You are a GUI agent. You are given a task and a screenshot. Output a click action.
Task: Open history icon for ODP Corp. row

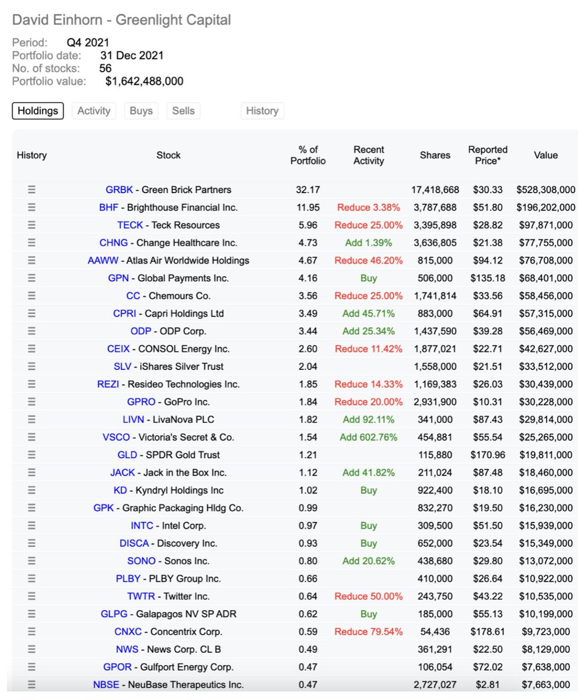click(32, 331)
